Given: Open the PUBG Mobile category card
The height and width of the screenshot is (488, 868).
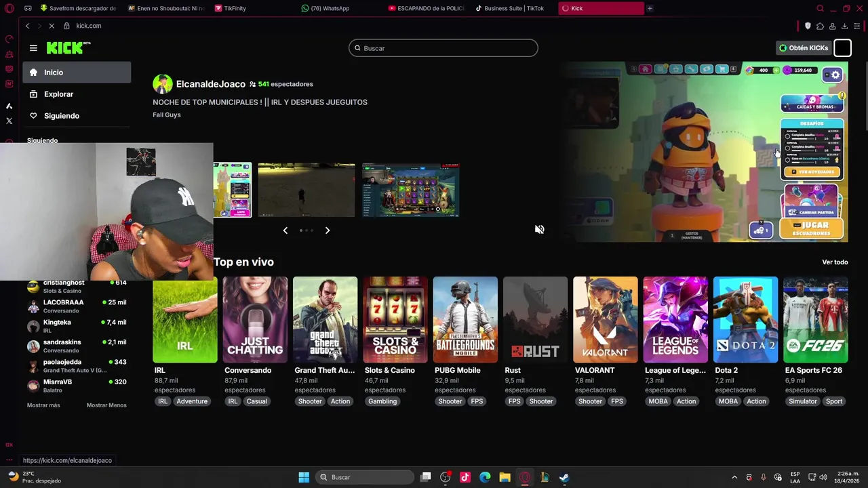Looking at the screenshot, I should [465, 320].
